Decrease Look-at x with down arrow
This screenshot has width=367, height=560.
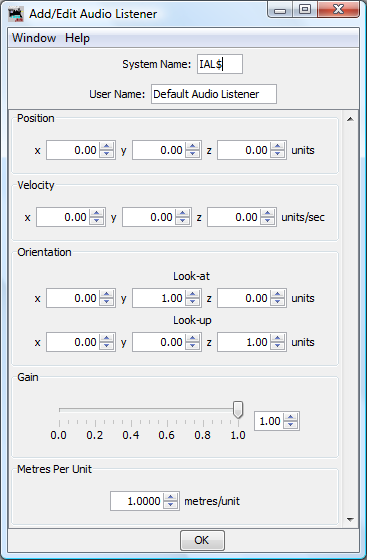pos(106,302)
